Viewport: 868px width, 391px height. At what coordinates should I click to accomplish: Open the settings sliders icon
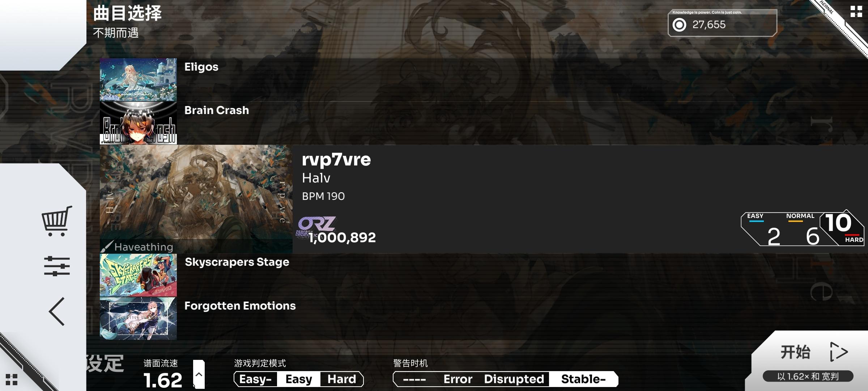[57, 266]
